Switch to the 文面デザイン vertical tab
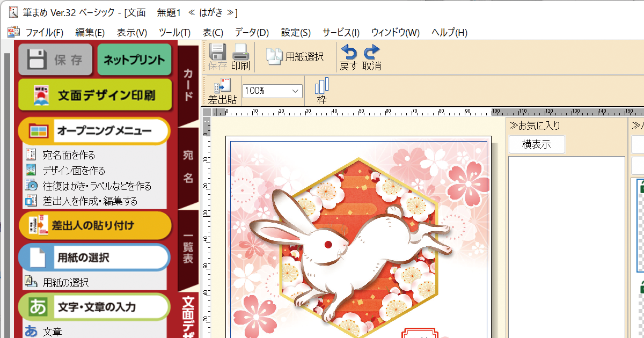The height and width of the screenshot is (338, 644). 188,317
